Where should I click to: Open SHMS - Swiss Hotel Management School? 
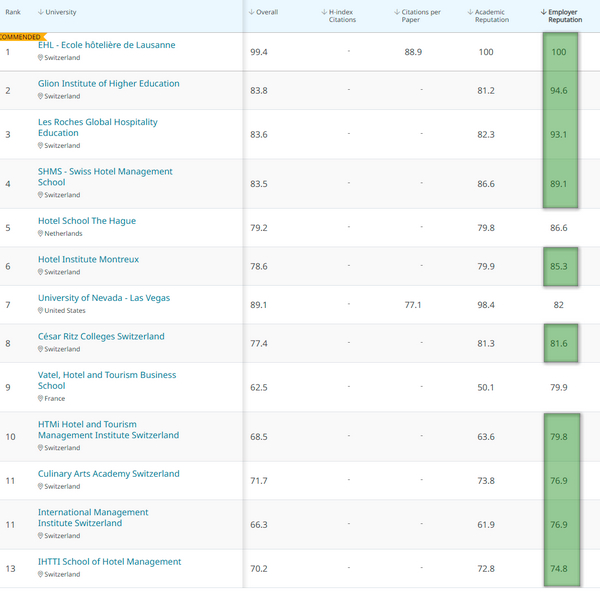pyautogui.click(x=105, y=177)
